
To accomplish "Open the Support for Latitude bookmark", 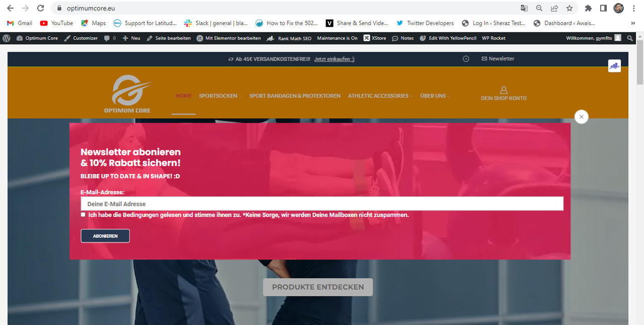I will [x=145, y=23].
